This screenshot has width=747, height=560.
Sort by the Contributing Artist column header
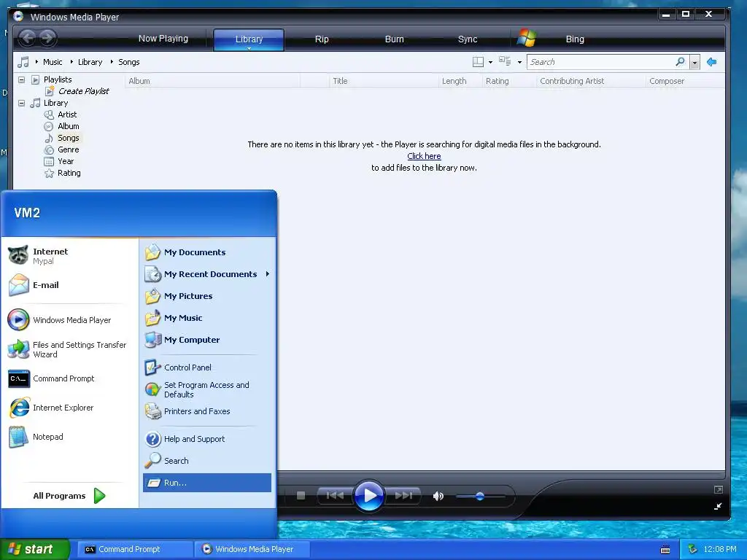591,81
